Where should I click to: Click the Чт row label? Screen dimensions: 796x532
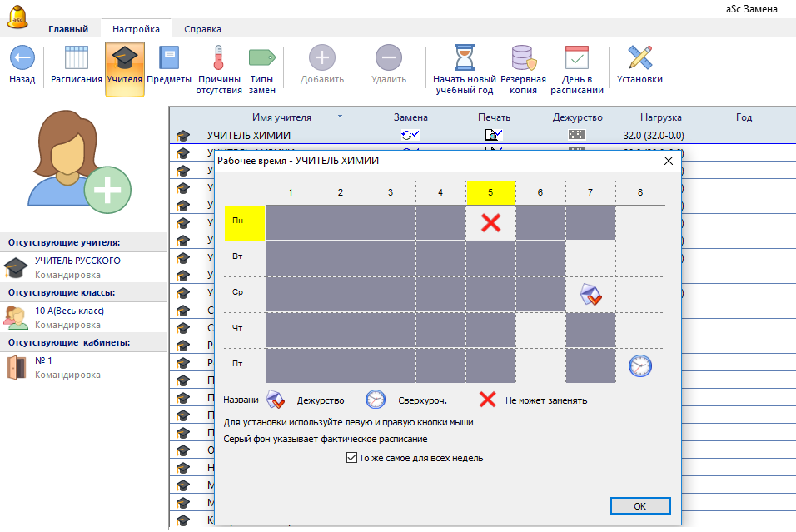click(237, 327)
